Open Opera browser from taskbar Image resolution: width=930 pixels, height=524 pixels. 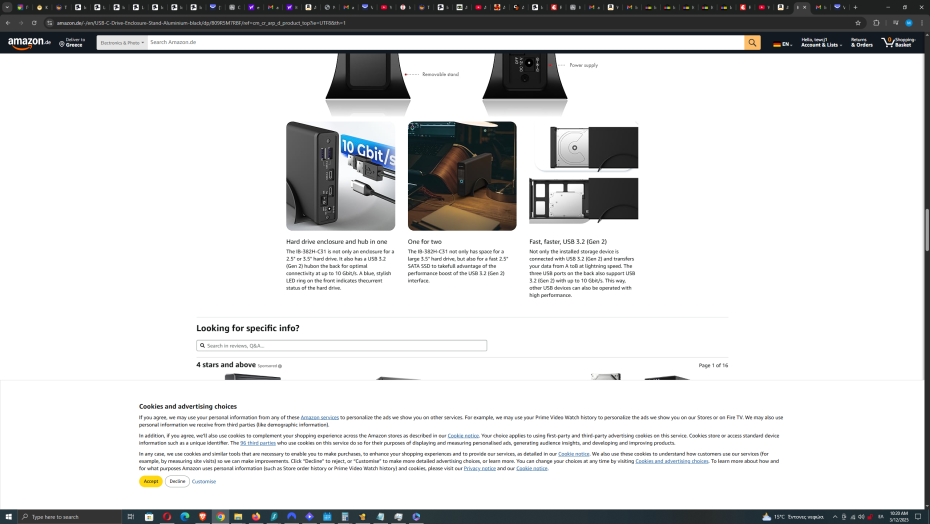point(167,517)
